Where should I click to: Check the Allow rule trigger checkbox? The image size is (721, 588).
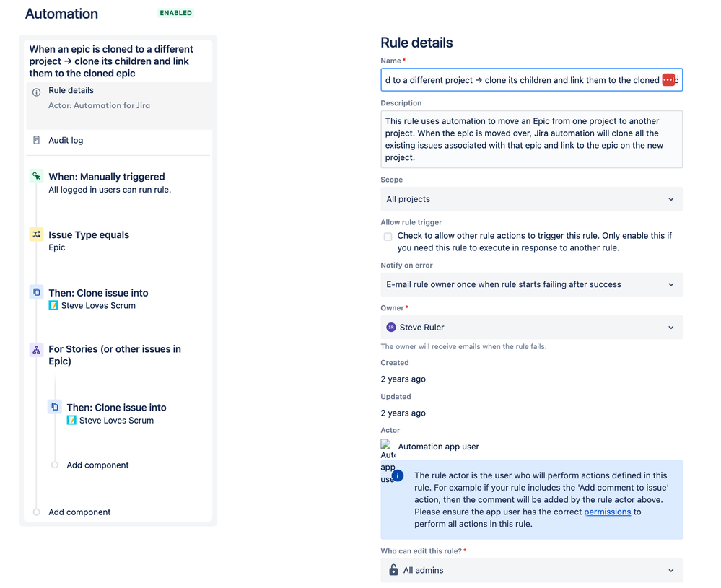[x=388, y=237]
